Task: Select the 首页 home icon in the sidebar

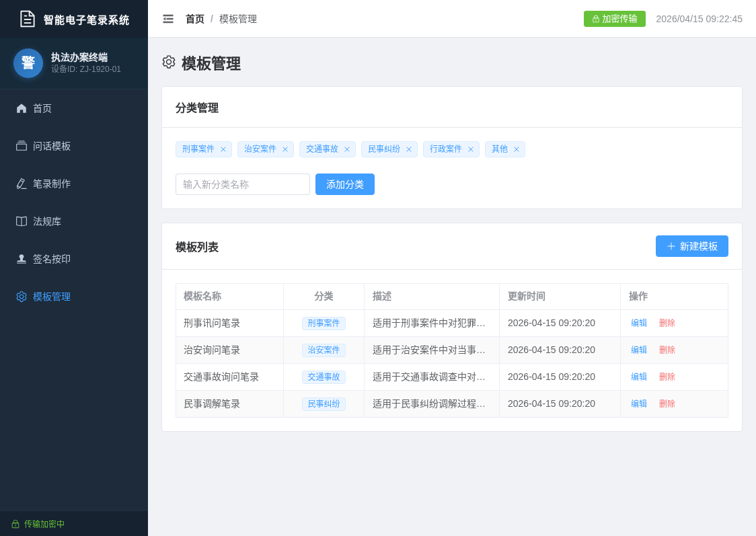Action: 22,108
